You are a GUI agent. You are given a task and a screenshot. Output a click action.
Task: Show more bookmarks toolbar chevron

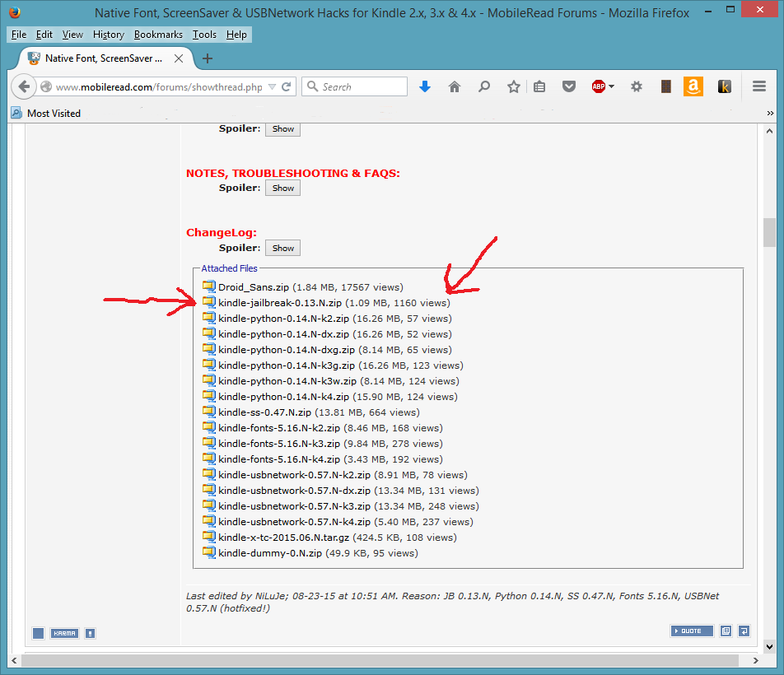pos(770,114)
